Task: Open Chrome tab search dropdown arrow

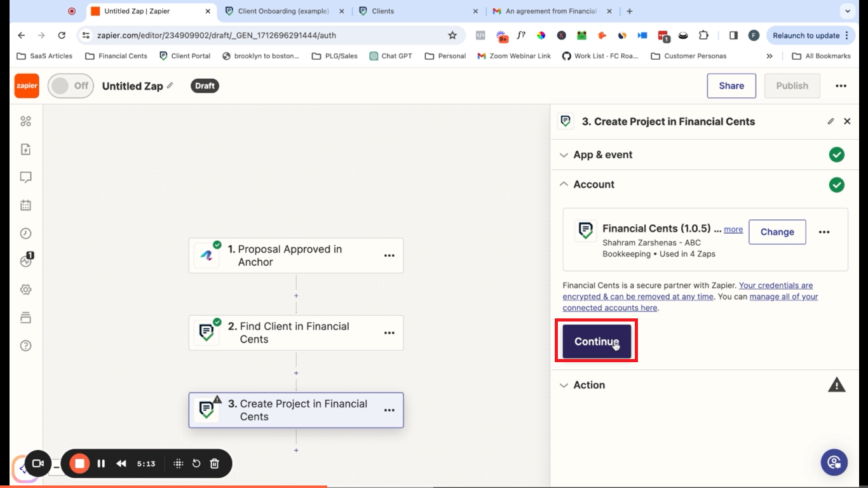Action: point(847,11)
